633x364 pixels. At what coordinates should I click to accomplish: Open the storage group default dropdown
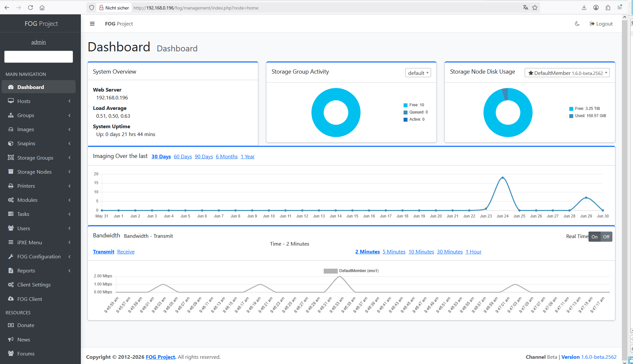(x=418, y=73)
